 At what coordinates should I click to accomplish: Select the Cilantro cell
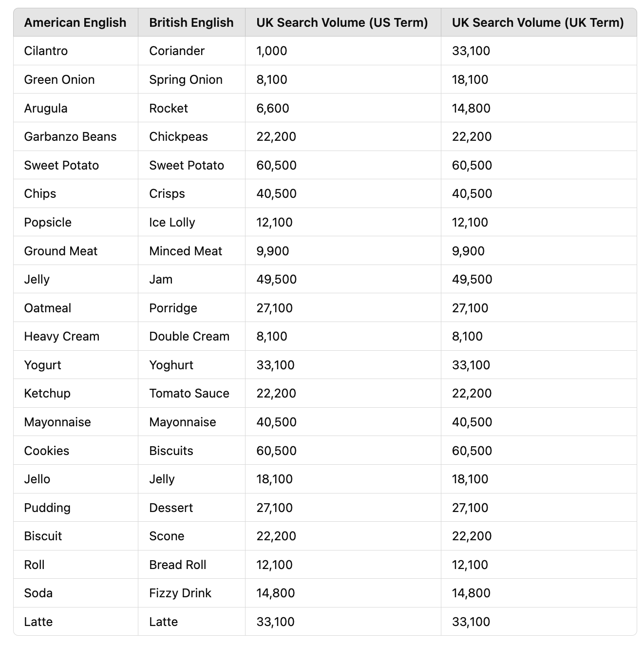pyautogui.click(x=46, y=51)
